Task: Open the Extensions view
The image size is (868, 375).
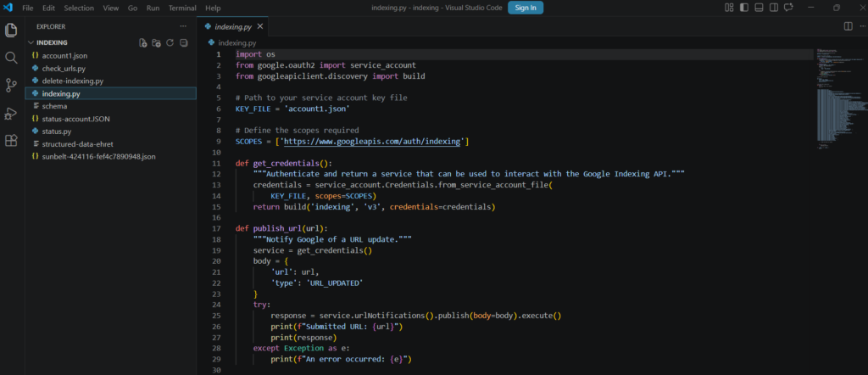Action: [x=12, y=140]
